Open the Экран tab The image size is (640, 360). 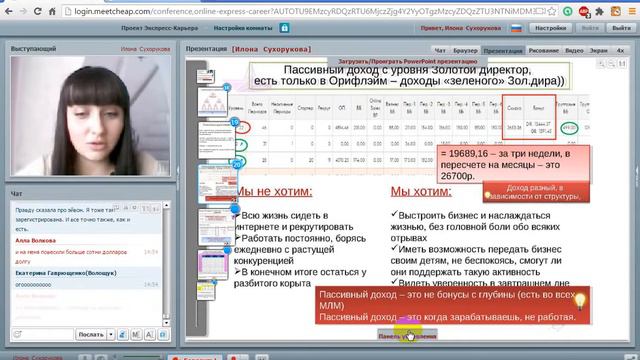[x=599, y=50]
